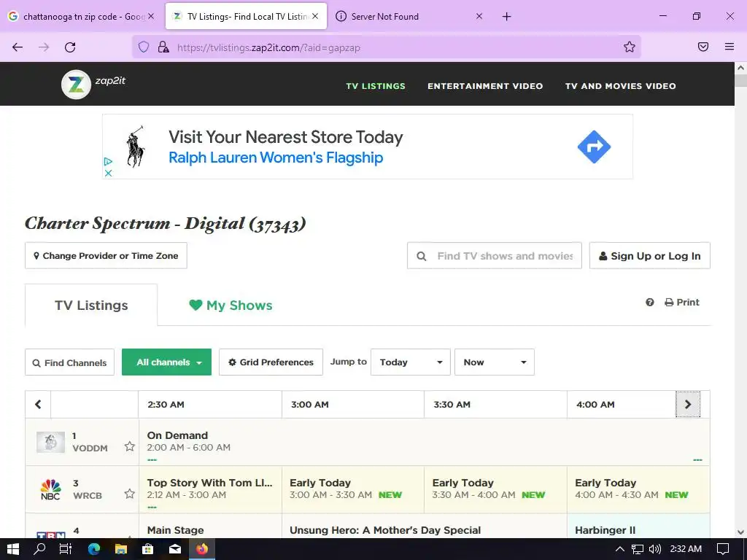Click Sign Up or Log In
The image size is (747, 560).
[650, 256]
